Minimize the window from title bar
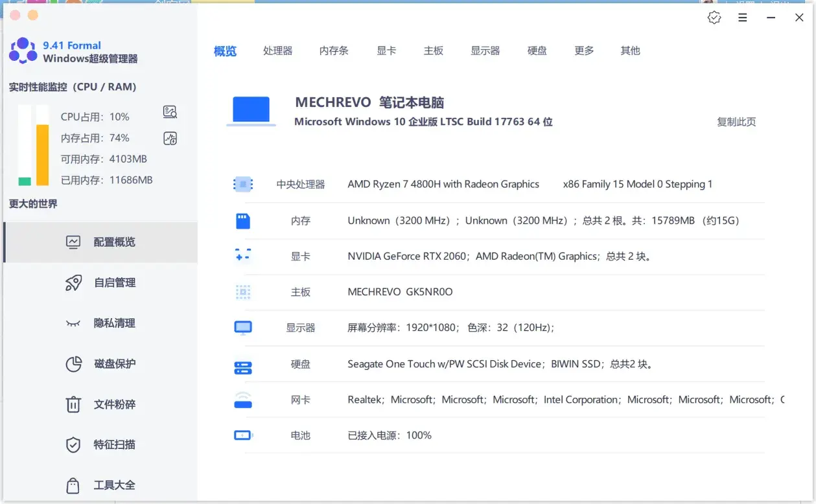 coord(771,18)
